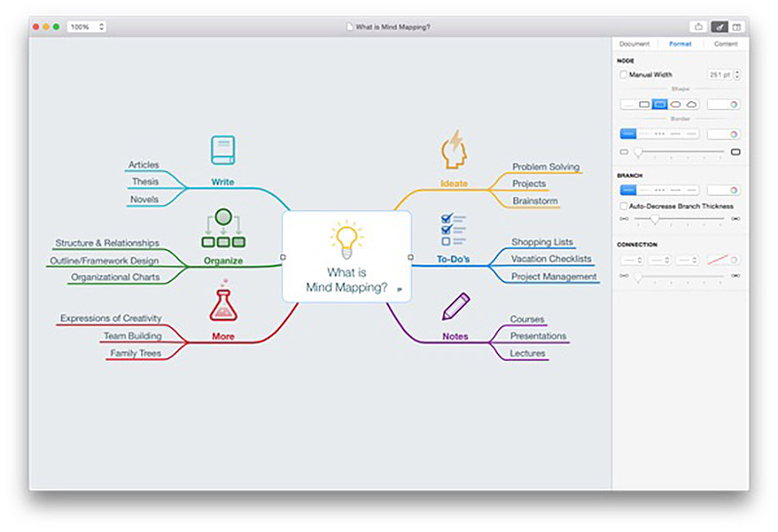Screen dimensions: 778x532
Task: Open the node border color swatch
Action: [724, 134]
